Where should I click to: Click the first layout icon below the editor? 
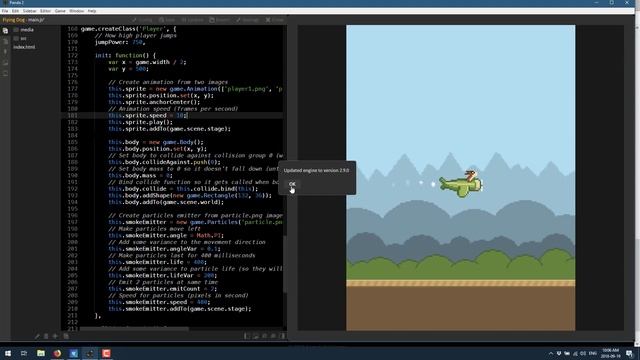coord(247,336)
